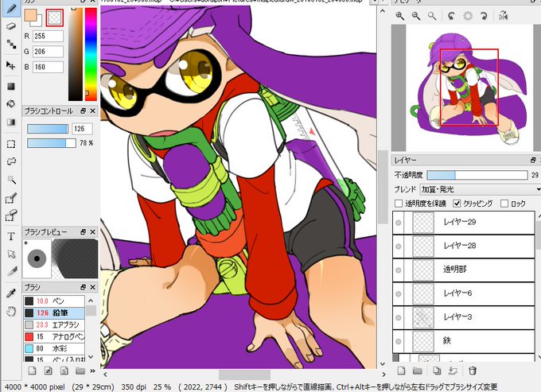
Task: Select the Eraser tool
Action: point(11,26)
